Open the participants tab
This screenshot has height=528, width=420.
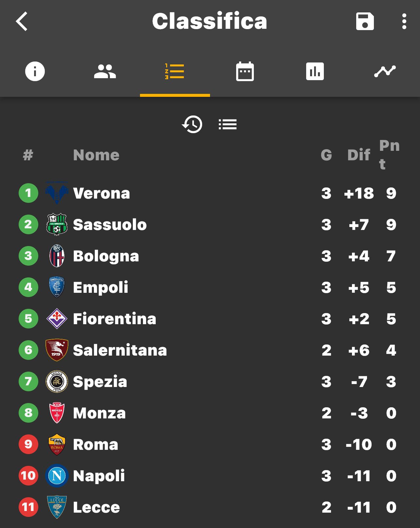pos(105,71)
